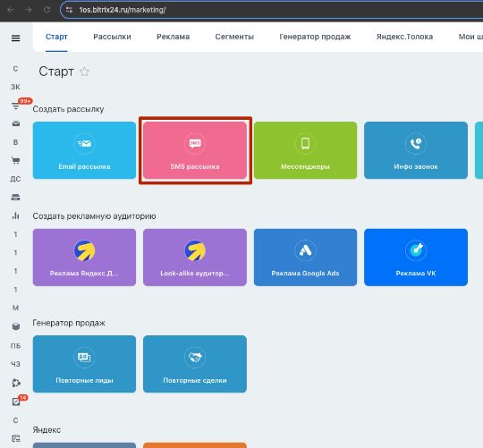Open the Реклама VK tile
This screenshot has width=483, height=448.
pyautogui.click(x=416, y=258)
